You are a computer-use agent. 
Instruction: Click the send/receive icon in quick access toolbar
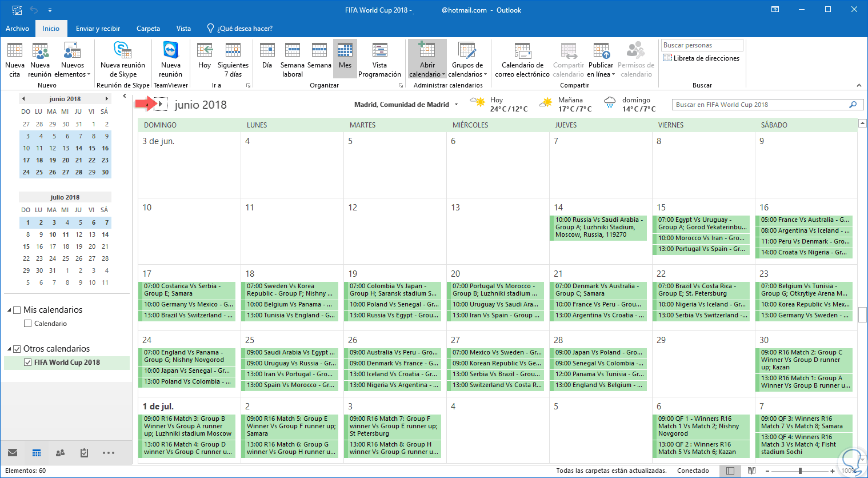pyautogui.click(x=17, y=10)
